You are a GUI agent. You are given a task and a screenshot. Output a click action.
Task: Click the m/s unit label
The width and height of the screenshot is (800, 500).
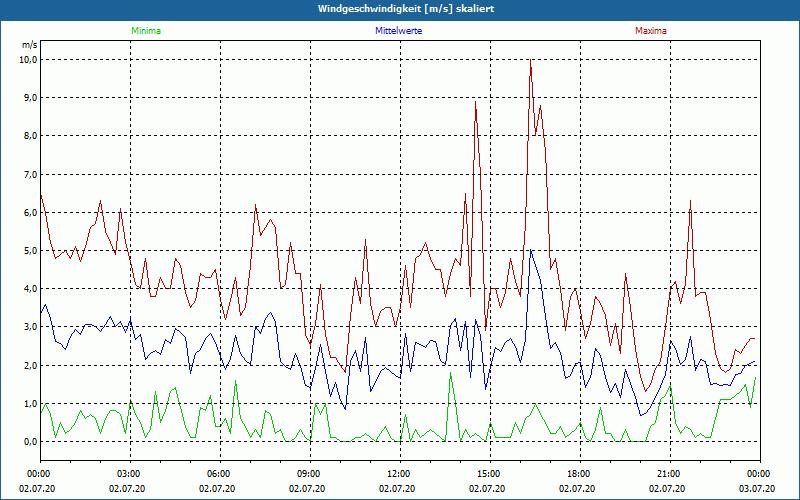point(29,45)
